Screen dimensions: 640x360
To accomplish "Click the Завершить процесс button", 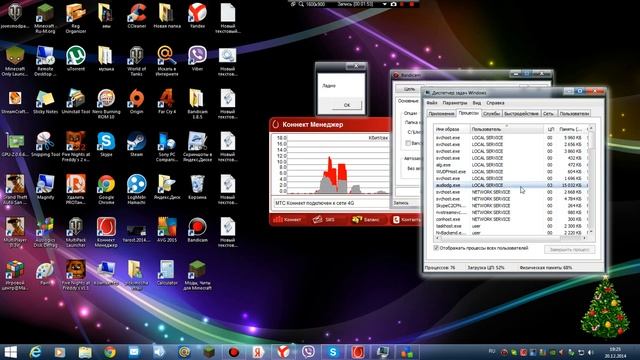I will point(569,249).
